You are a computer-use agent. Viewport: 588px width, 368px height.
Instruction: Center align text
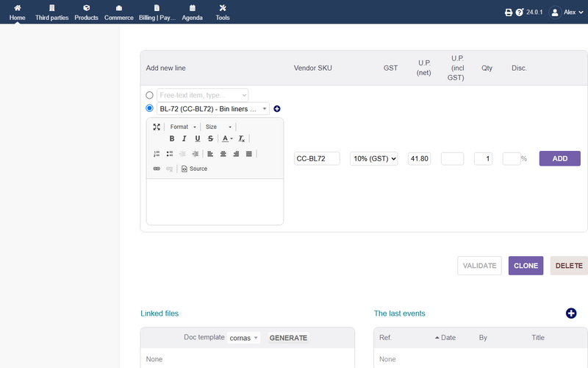(223, 154)
